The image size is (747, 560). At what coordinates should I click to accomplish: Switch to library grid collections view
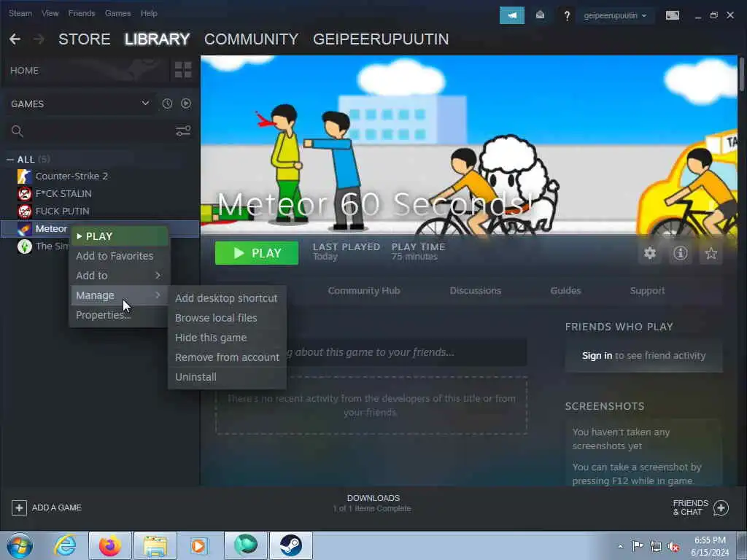click(x=183, y=70)
